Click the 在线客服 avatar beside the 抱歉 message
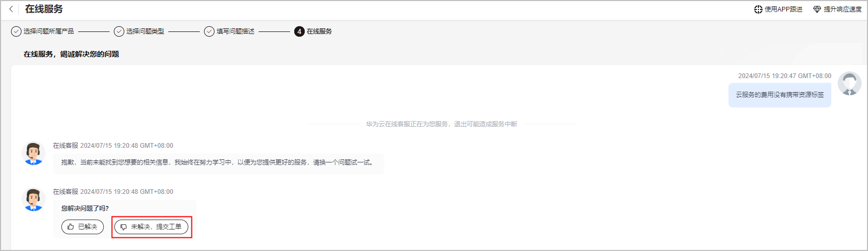This screenshot has width=868, height=251. (x=34, y=154)
